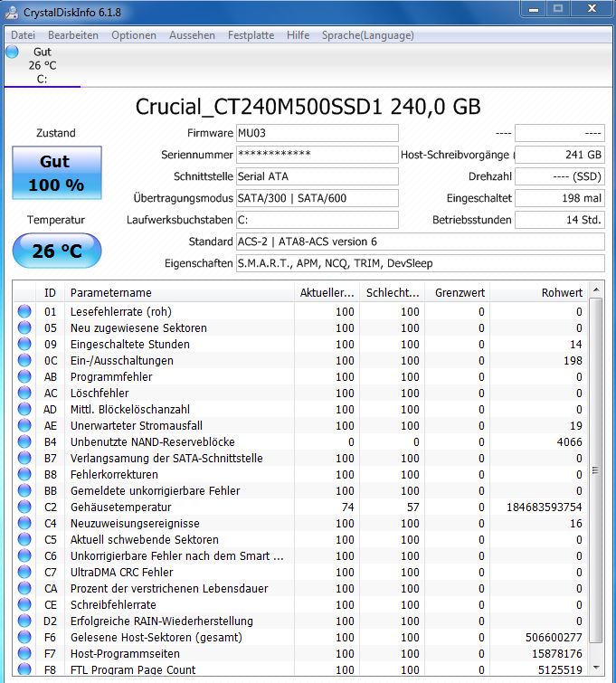Click status orb for Mittl. Blöckelöschanzahl
616x683 pixels.
coord(24,410)
